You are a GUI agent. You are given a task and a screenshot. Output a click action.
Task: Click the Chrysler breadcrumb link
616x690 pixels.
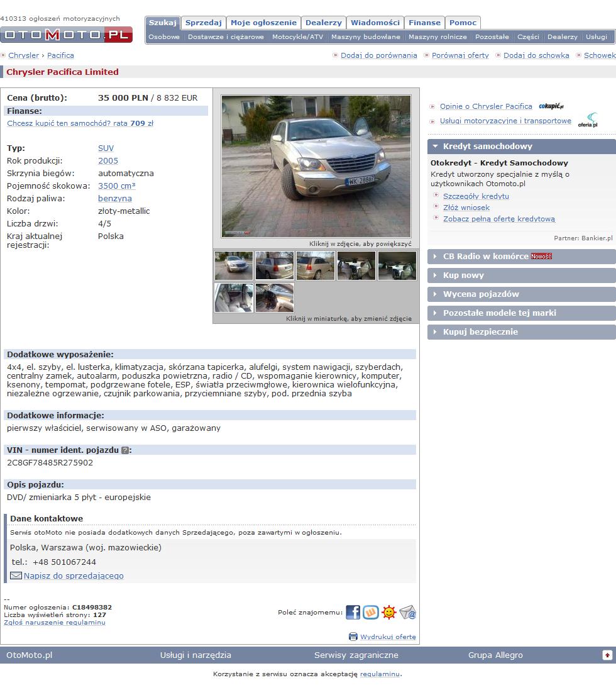24,55
